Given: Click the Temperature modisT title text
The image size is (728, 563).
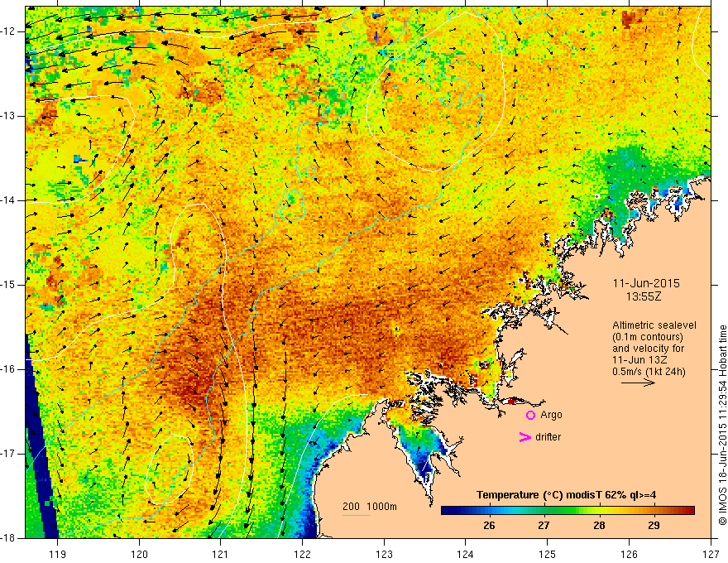Looking at the screenshot, I should 566,495.
